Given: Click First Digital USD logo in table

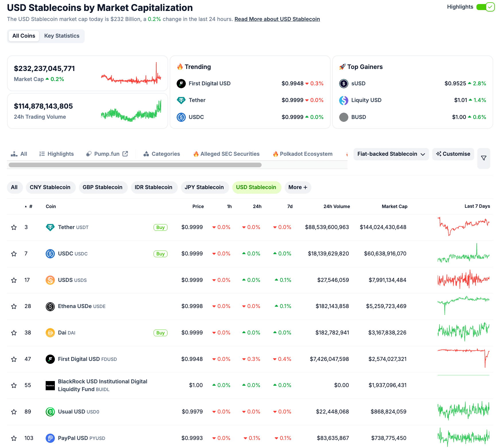Looking at the screenshot, I should tap(50, 359).
